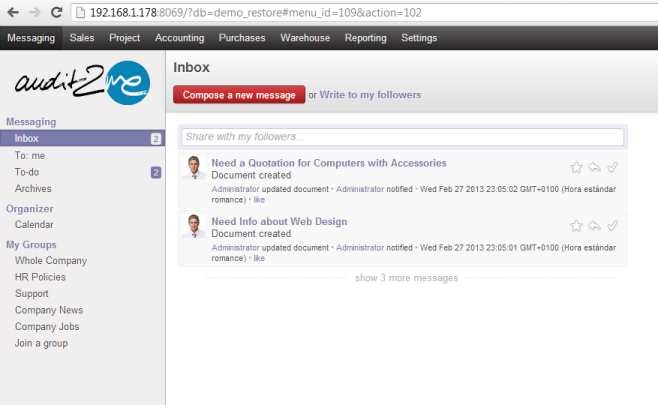Open the Warehouse menu
Image resolution: width=658 pixels, height=405 pixels.
click(305, 38)
